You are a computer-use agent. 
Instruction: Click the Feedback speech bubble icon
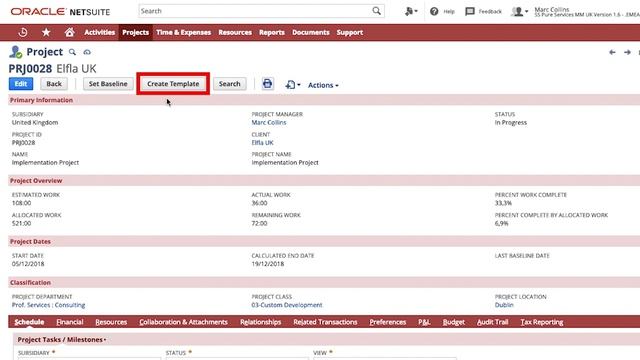(470, 11)
